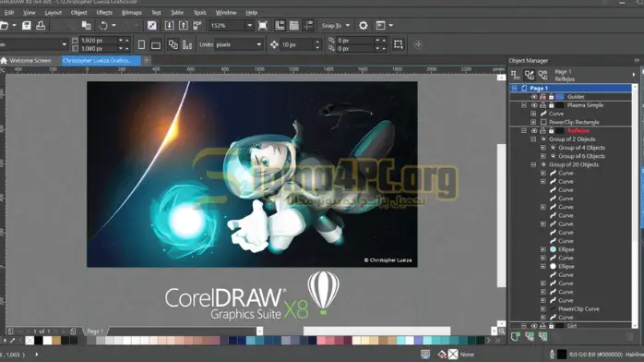Click the color proofing icon in status bar
Screen dimensions: 644x362
(x=425, y=355)
